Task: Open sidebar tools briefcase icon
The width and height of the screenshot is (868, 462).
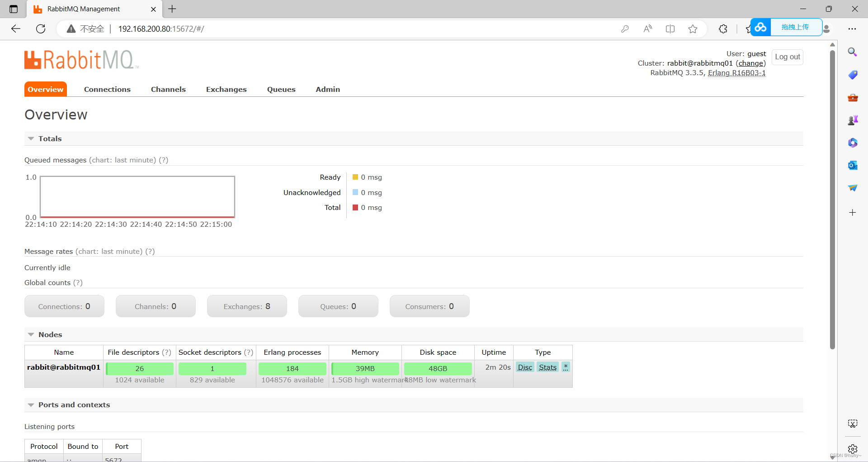Action: click(x=853, y=97)
